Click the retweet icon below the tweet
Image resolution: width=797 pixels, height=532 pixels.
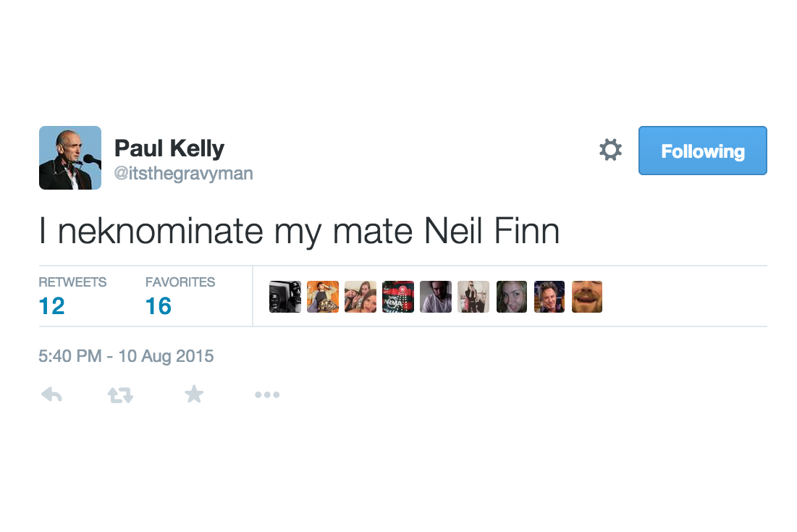[x=120, y=394]
